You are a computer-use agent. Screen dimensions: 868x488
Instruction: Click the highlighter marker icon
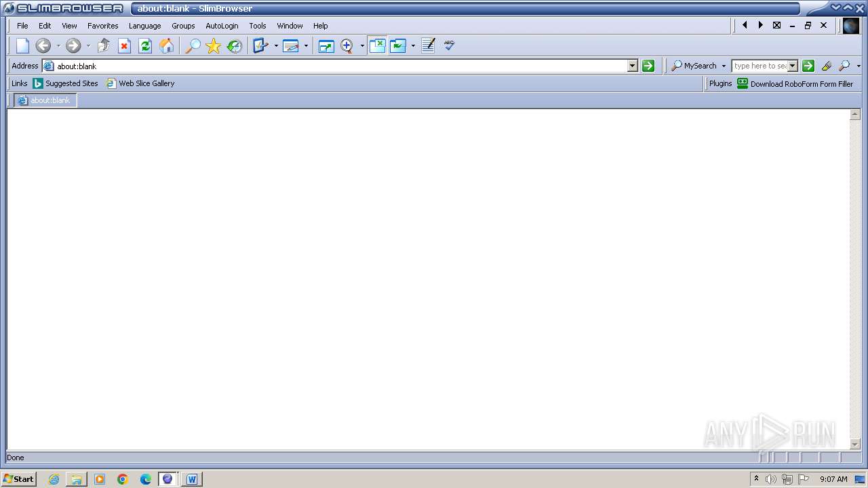click(x=826, y=66)
